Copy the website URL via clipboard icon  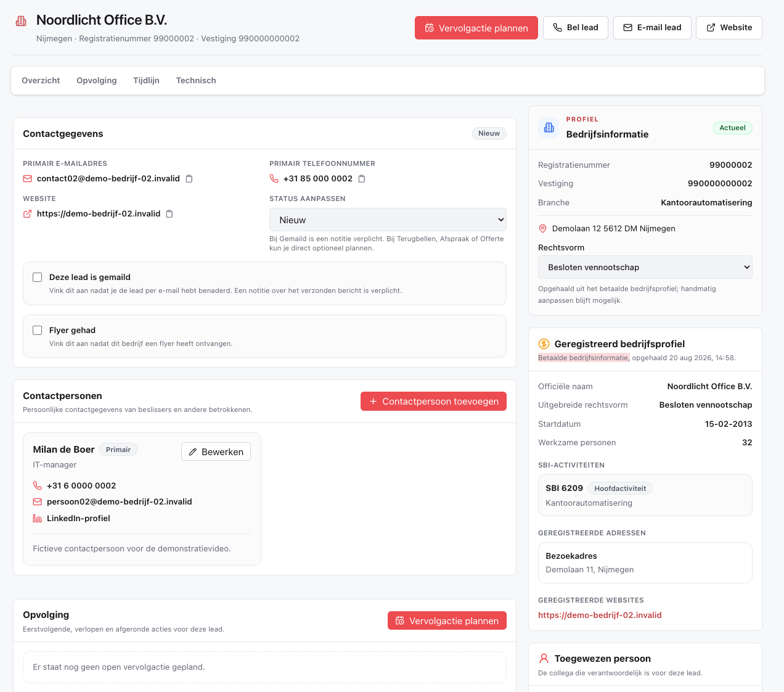(169, 214)
